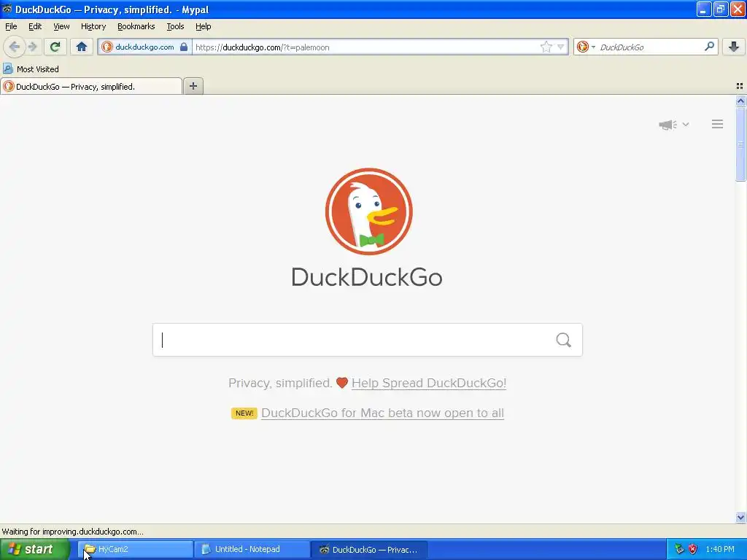747x560 pixels.
Task: Reload the current page
Action: (55, 47)
